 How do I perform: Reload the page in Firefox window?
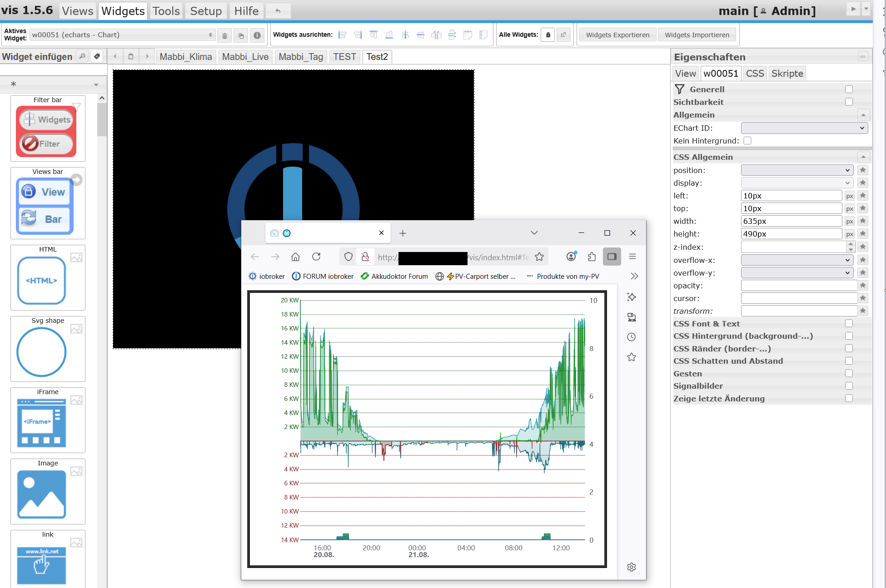click(316, 257)
